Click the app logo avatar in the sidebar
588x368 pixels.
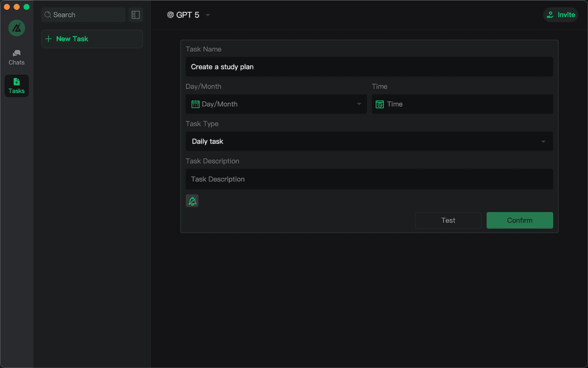pyautogui.click(x=16, y=28)
